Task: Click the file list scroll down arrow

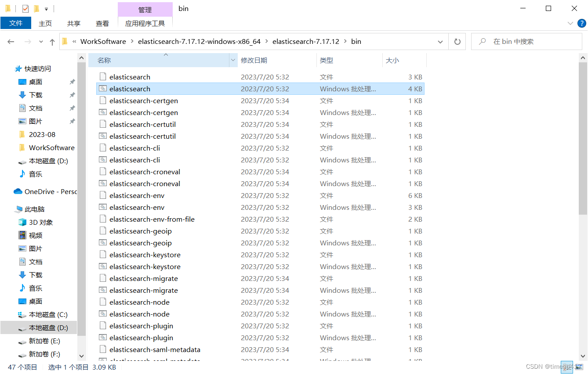Action: click(583, 356)
